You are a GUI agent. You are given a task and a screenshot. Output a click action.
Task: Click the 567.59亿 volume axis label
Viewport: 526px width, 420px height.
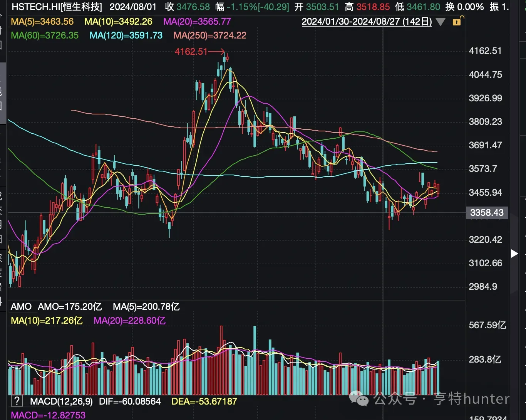pos(487,325)
